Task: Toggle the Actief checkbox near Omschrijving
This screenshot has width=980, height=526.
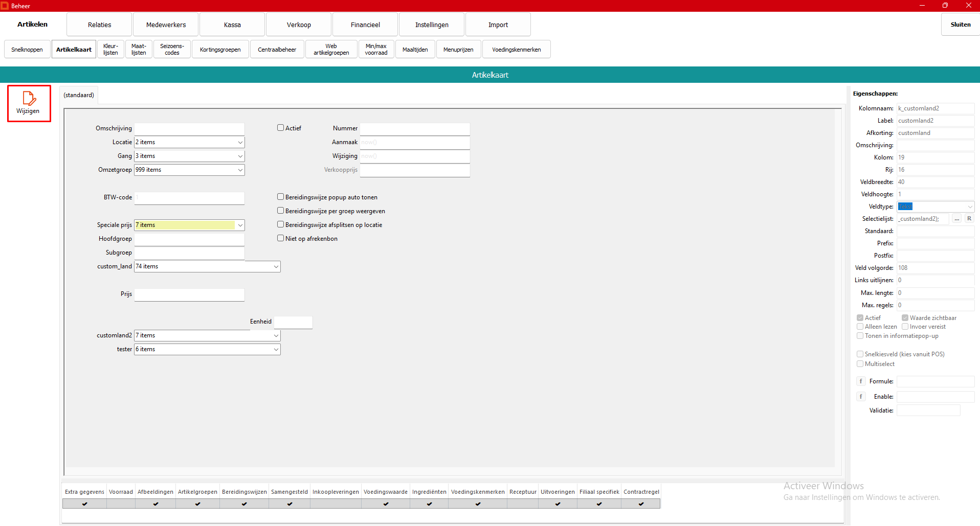Action: pos(280,128)
